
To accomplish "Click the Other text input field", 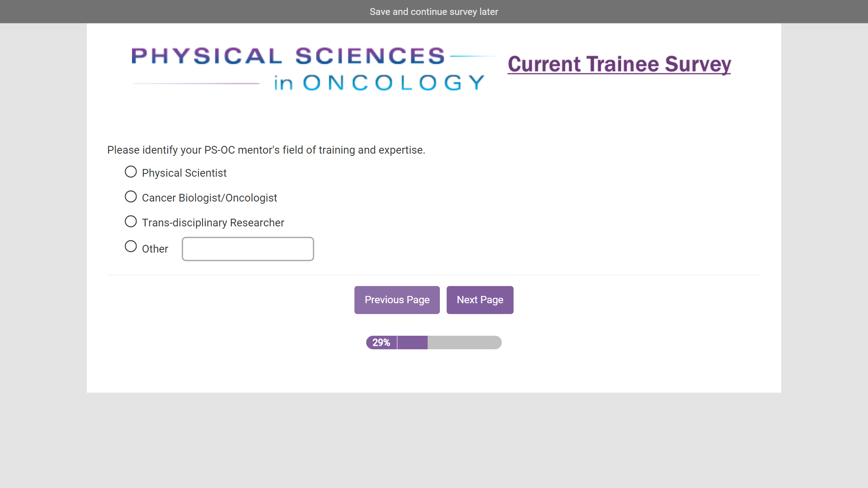I will (248, 249).
